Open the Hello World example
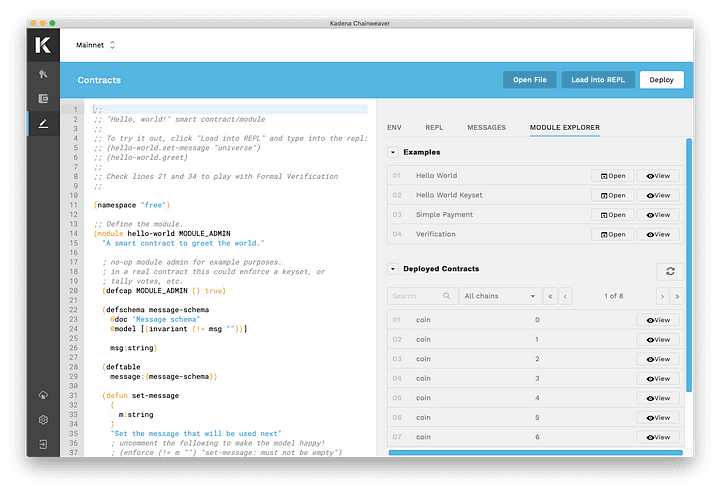Viewport: 720px width, 492px height. pos(613,175)
